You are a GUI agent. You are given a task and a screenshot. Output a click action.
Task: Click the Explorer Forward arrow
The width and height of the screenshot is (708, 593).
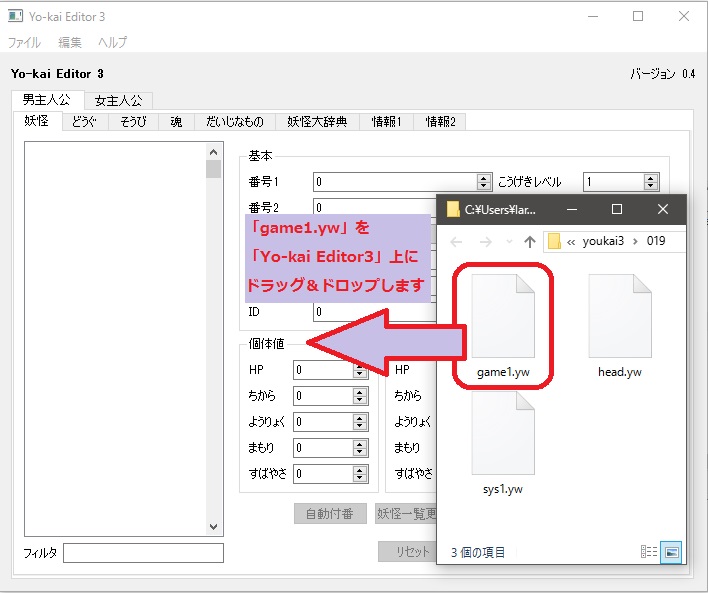485,242
